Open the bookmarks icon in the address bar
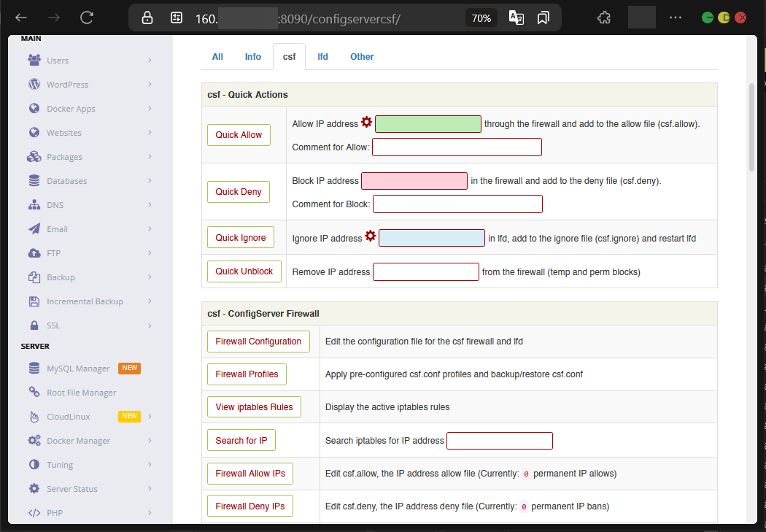Viewport: 766px width, 532px height. point(543,18)
